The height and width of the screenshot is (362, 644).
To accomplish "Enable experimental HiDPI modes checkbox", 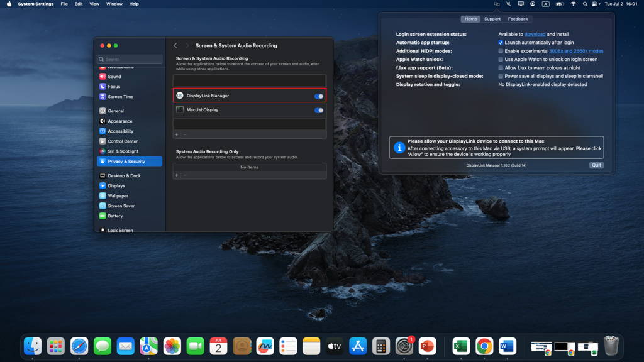I will pos(501,51).
